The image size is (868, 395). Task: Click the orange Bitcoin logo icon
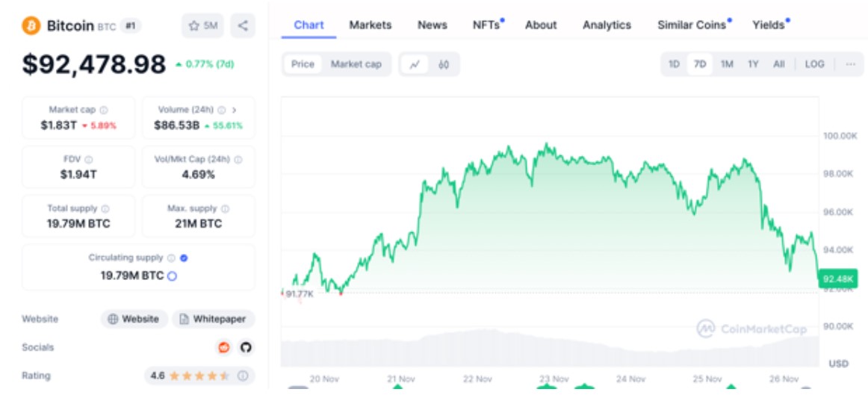31,25
